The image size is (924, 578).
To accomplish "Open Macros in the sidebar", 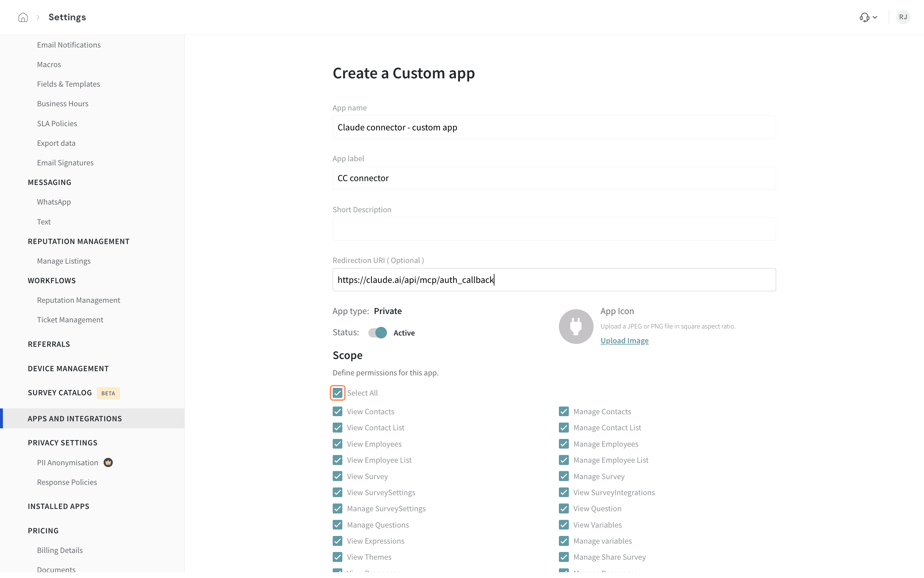I will [49, 64].
